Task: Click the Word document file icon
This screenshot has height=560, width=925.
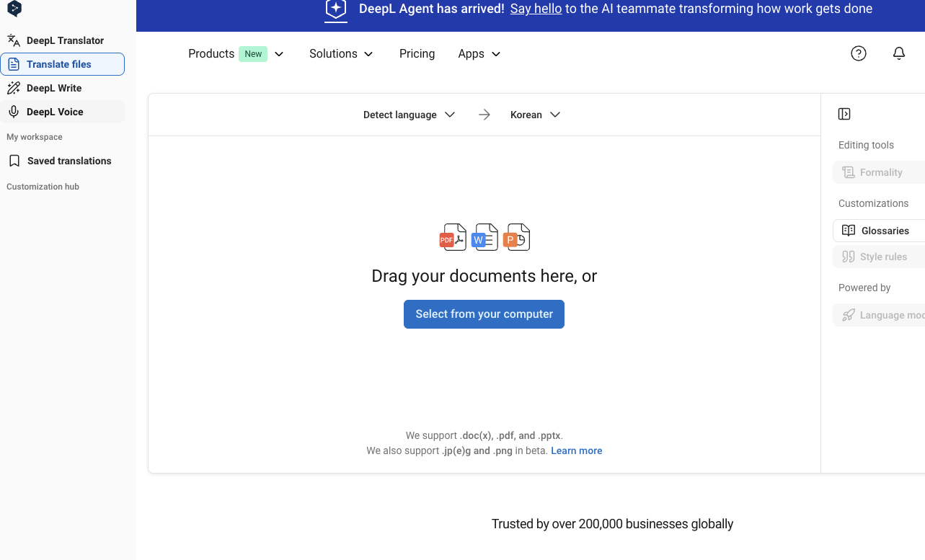Action: pyautogui.click(x=484, y=237)
